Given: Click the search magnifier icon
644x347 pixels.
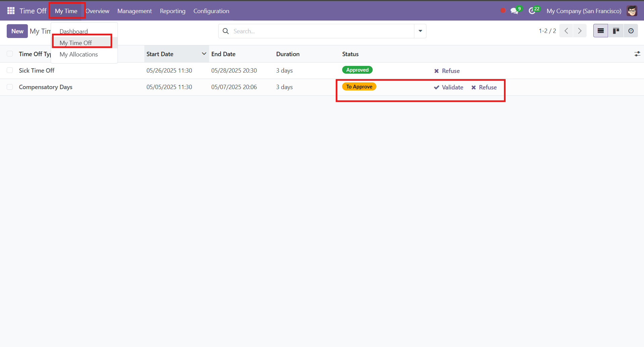Looking at the screenshot, I should 225,31.
